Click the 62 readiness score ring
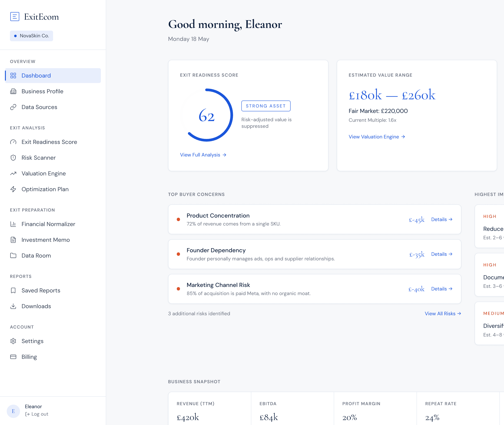Screen dimensions: 504x425 [x=207, y=115]
